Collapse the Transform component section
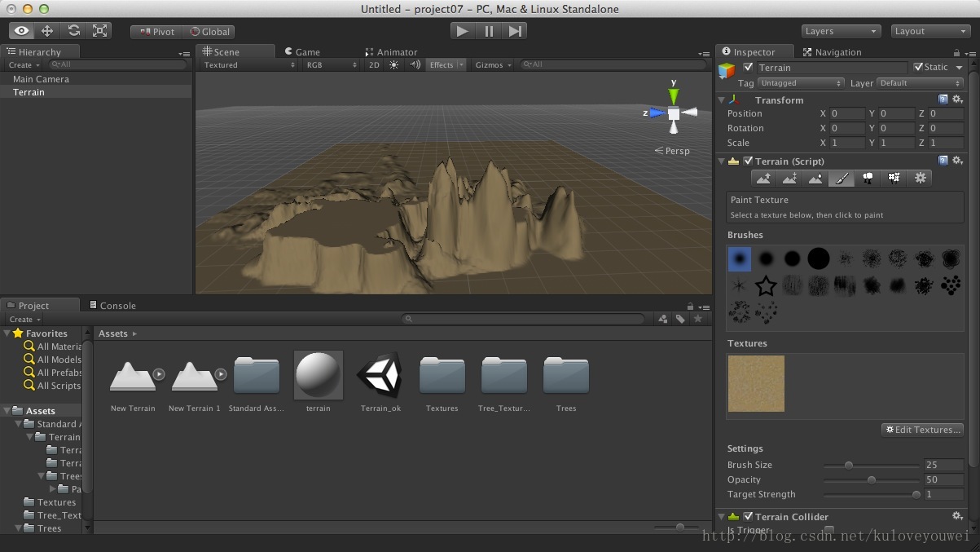This screenshot has height=552, width=980. click(x=722, y=99)
